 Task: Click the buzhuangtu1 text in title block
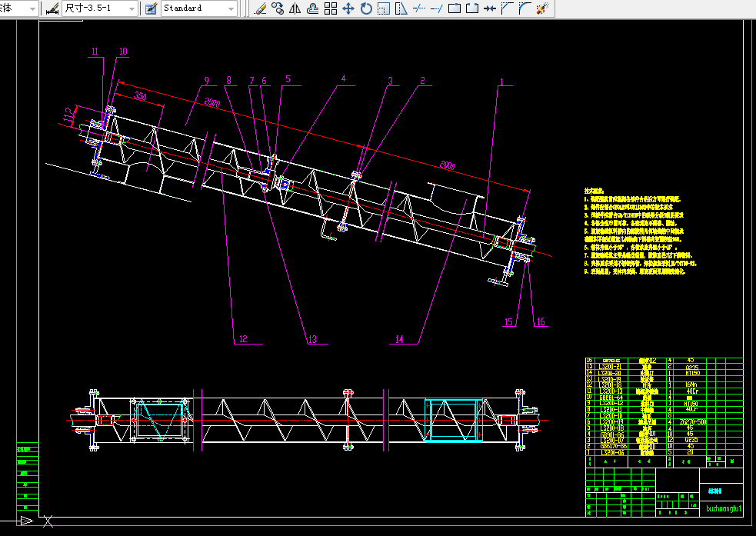tap(723, 508)
